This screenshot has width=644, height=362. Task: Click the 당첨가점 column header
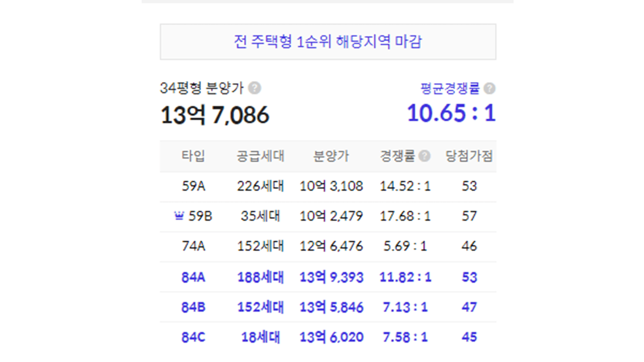[469, 156]
